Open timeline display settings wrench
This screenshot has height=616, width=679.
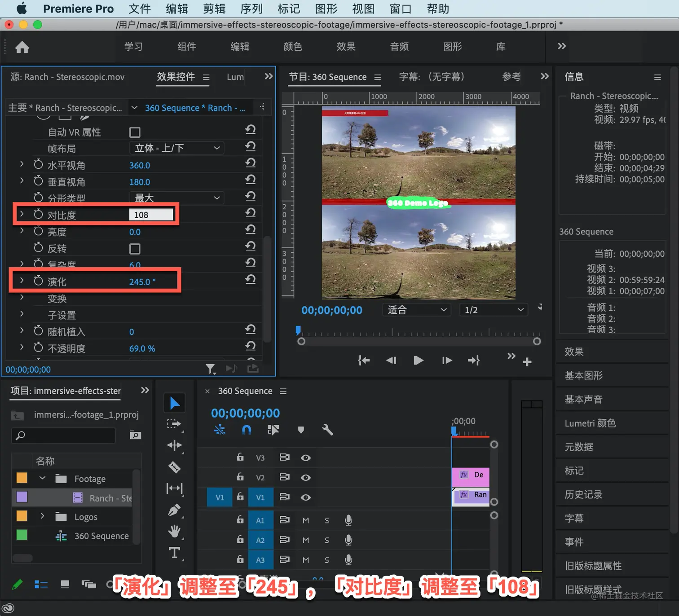click(327, 430)
